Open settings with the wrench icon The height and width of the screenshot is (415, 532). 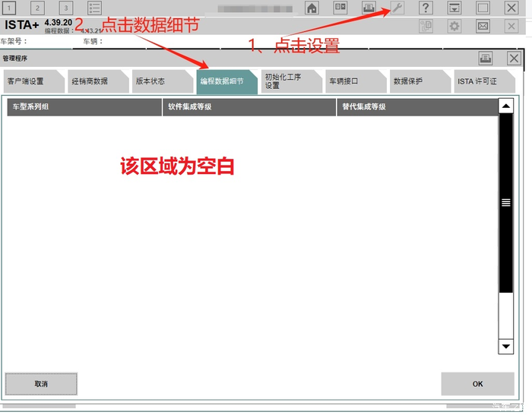pyautogui.click(x=397, y=8)
